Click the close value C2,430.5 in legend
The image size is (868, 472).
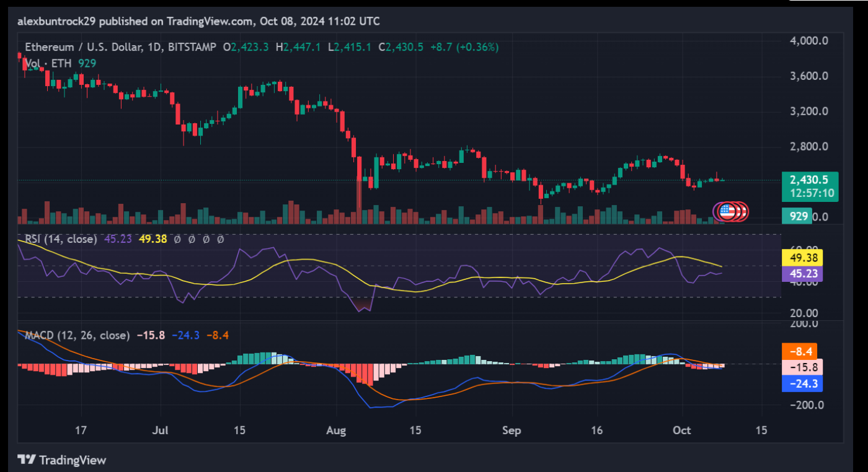click(401, 47)
